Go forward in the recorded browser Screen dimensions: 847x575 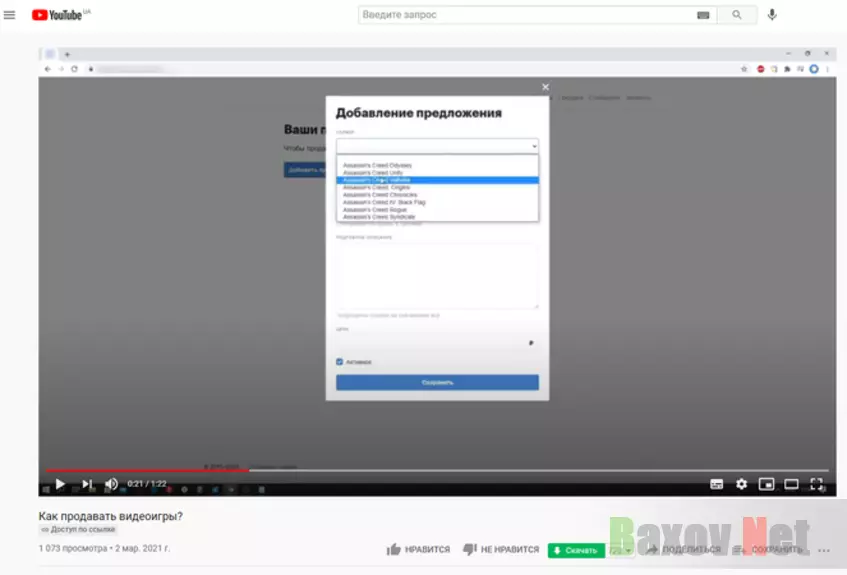pyautogui.click(x=61, y=69)
